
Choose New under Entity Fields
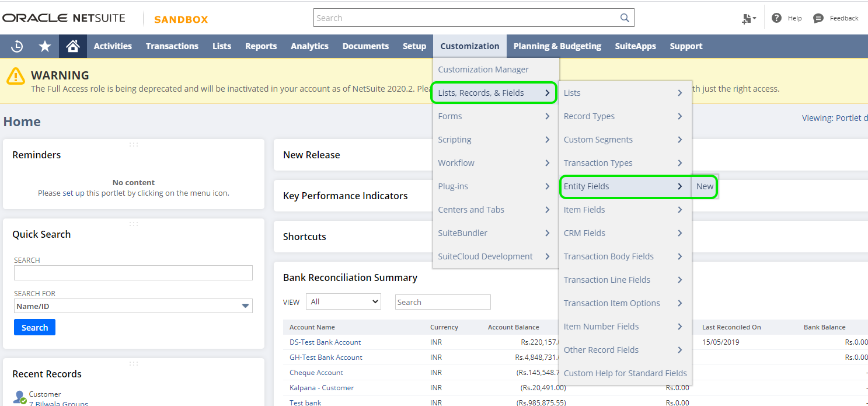(x=705, y=186)
